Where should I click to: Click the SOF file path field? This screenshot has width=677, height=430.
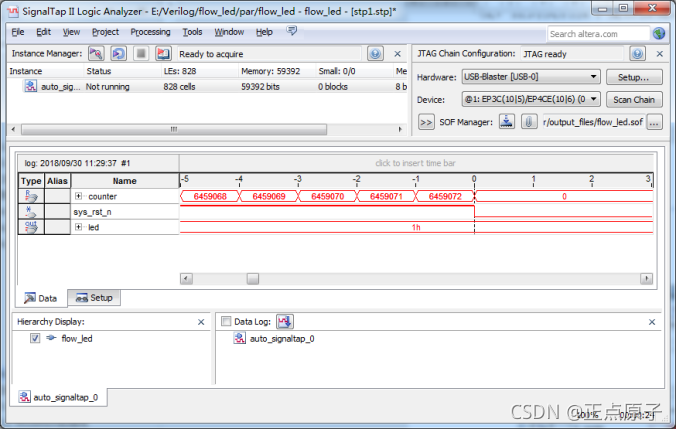point(593,122)
